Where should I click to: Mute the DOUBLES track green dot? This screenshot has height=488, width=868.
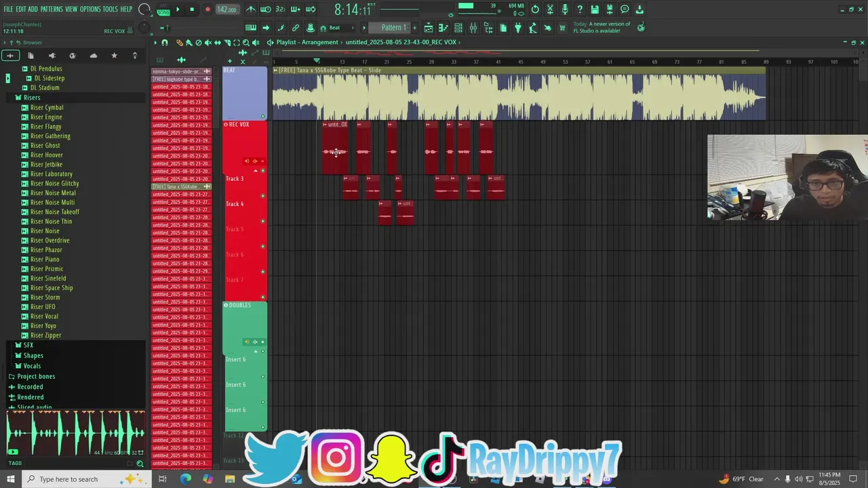click(263, 351)
